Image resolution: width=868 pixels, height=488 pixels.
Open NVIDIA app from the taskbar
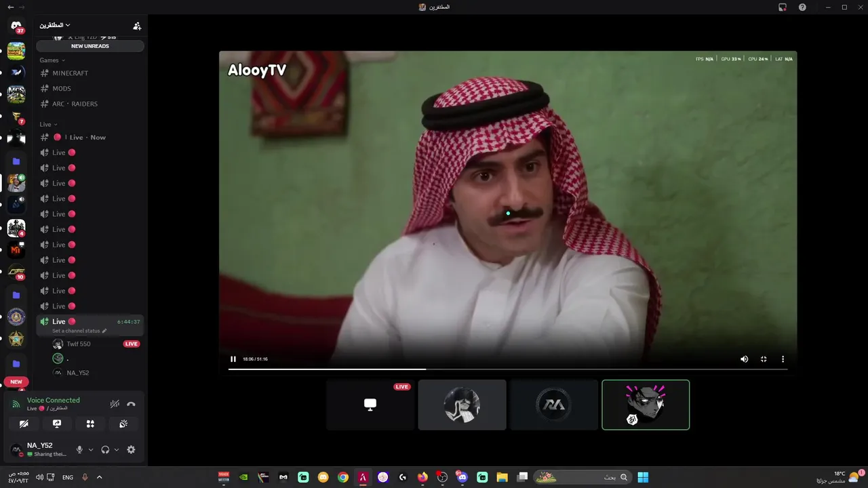(243, 477)
